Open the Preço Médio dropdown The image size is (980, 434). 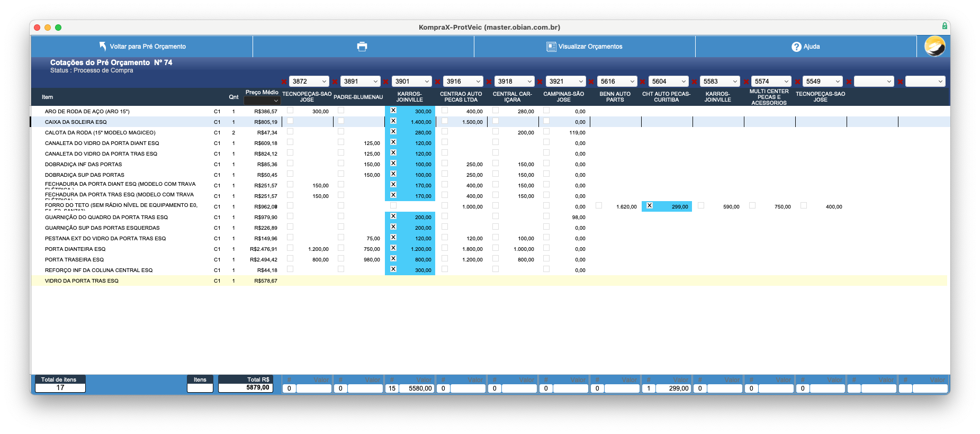click(262, 101)
